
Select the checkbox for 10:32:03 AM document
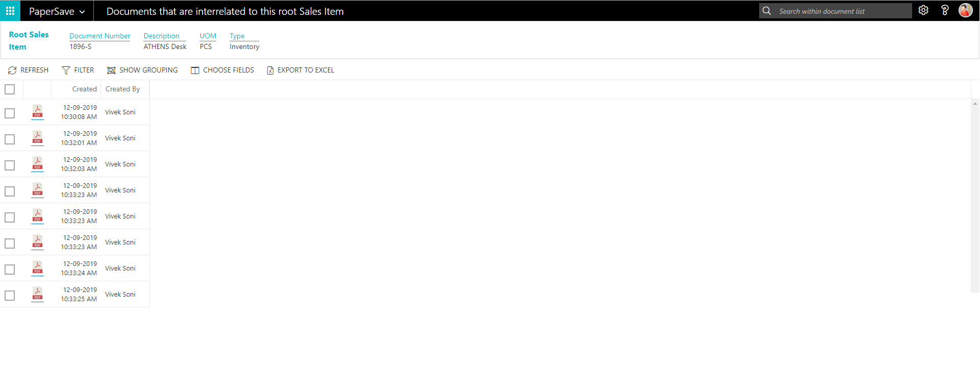10,165
